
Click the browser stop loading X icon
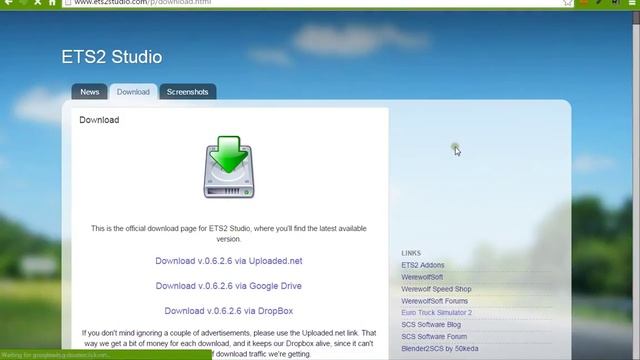point(38,2)
